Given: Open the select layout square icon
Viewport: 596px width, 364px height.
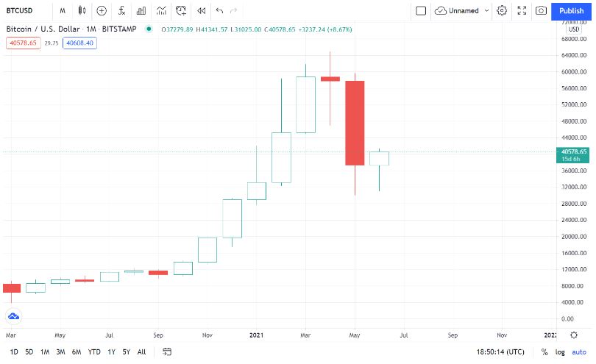Looking at the screenshot, I should [421, 11].
